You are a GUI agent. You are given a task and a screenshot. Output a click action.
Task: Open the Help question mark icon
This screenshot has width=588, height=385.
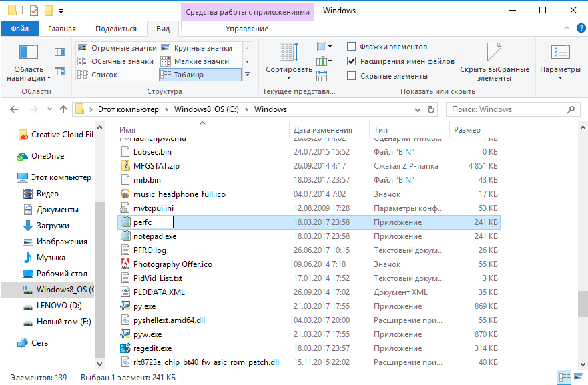pyautogui.click(x=581, y=28)
